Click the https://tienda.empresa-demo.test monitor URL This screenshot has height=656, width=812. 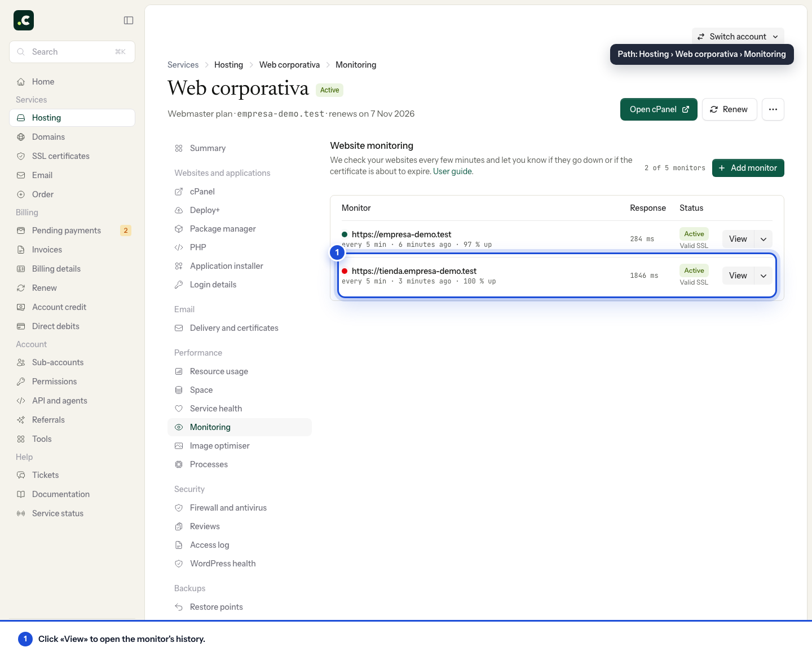[414, 271]
